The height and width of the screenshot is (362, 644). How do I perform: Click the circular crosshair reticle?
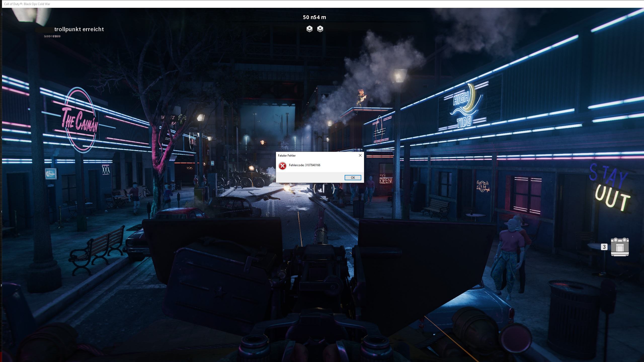coord(324,189)
